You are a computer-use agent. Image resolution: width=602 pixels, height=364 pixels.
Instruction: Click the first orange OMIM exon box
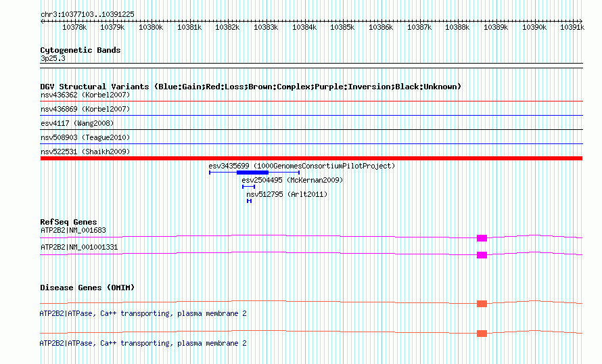[x=482, y=304]
